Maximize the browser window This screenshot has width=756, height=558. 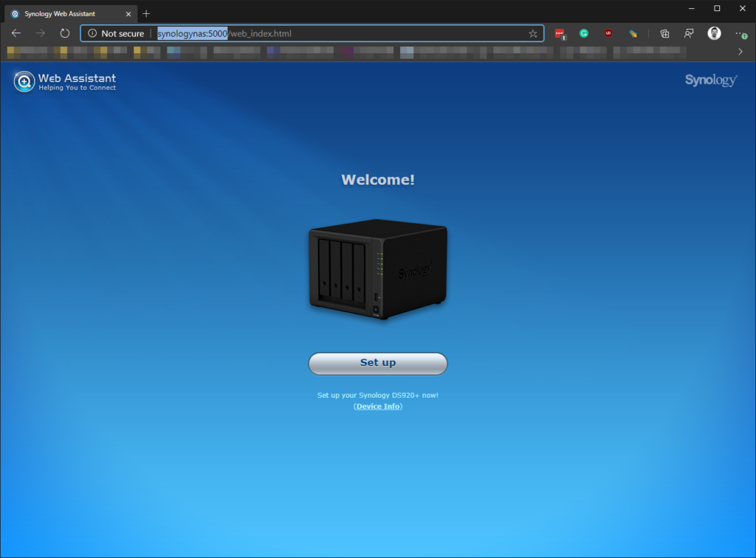pyautogui.click(x=717, y=8)
